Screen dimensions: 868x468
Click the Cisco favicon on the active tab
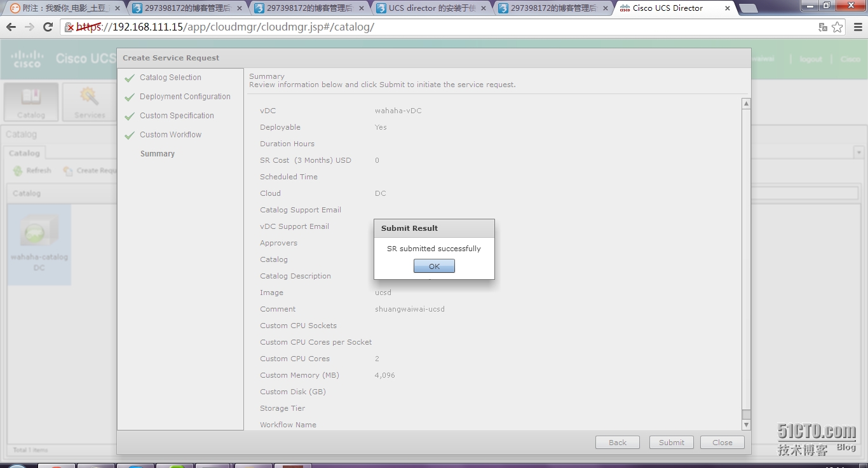pyautogui.click(x=625, y=8)
